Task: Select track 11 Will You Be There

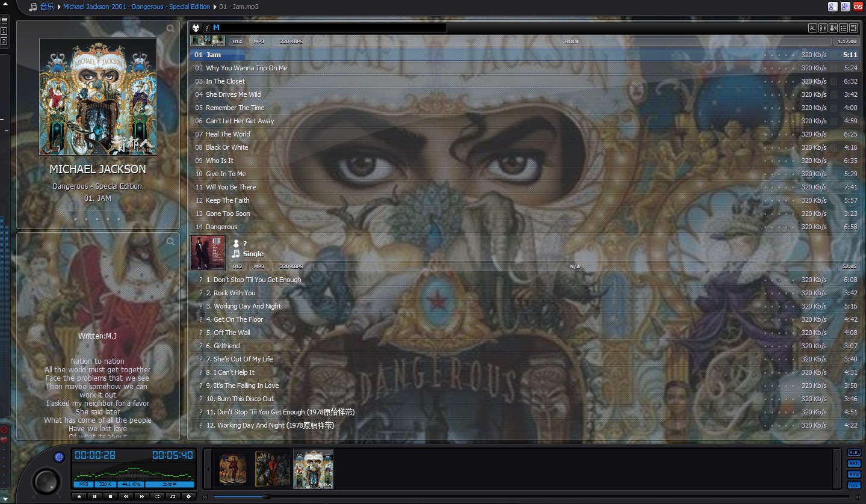Action: (524, 187)
